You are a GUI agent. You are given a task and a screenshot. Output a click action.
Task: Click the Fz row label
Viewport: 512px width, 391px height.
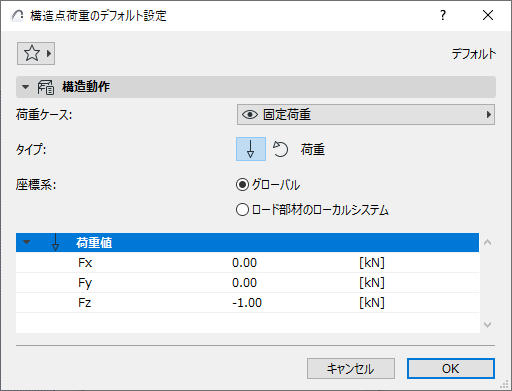[x=84, y=303]
